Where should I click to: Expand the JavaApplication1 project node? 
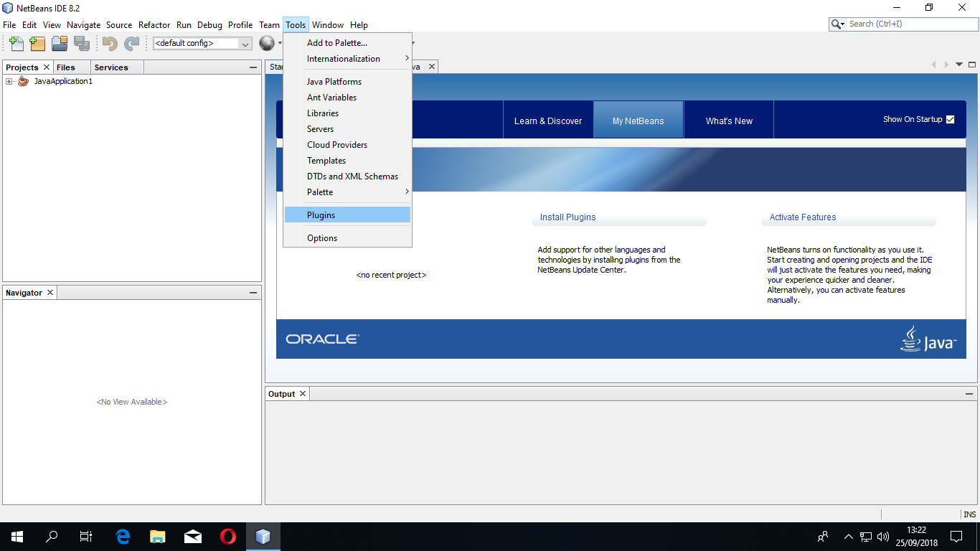9,81
